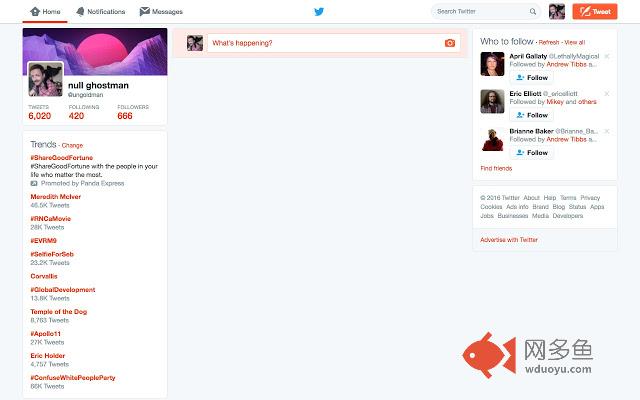
Task: Open April Gallaty's profile name
Action: click(x=528, y=56)
